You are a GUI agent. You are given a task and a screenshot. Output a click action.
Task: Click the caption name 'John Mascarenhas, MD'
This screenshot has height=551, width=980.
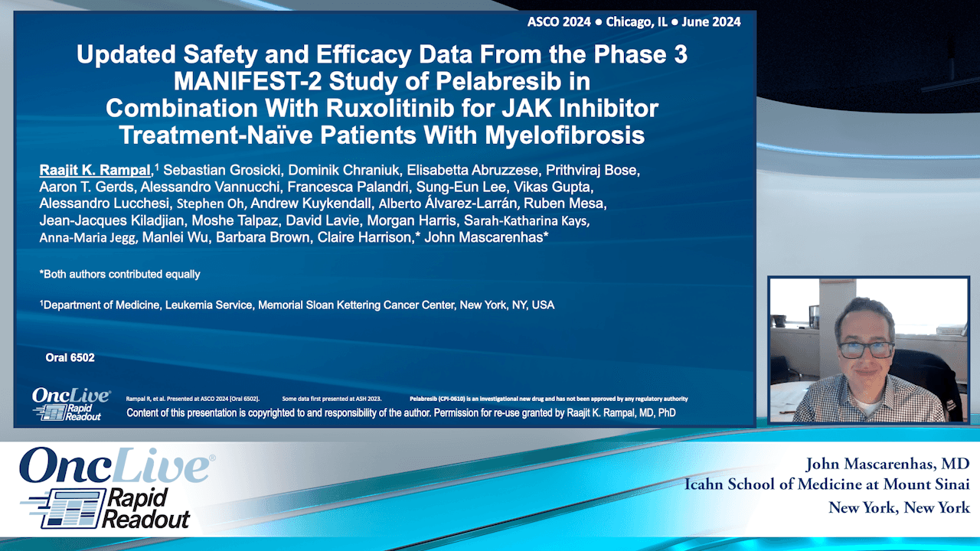(x=888, y=464)
